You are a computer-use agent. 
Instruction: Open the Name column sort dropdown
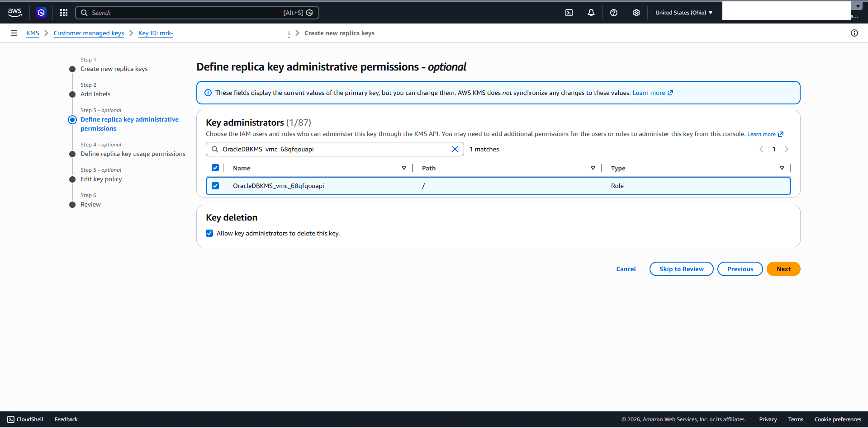(x=403, y=168)
